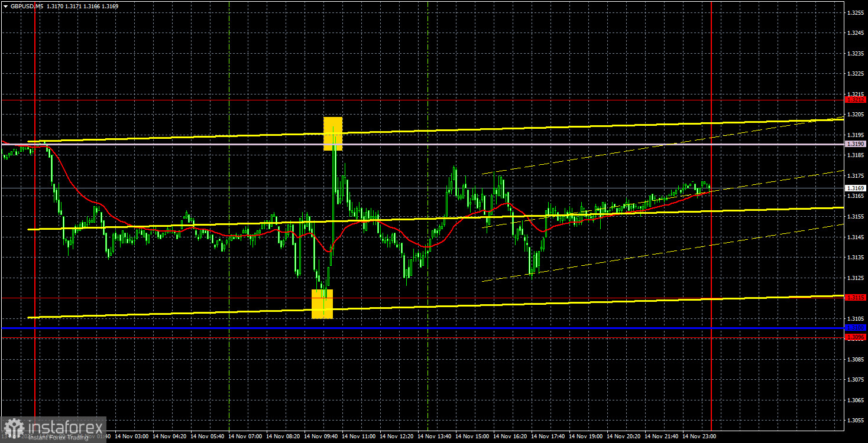The image size is (868, 443).
Task: Select the lower yellow rectangle highlight zone
Action: coord(322,302)
